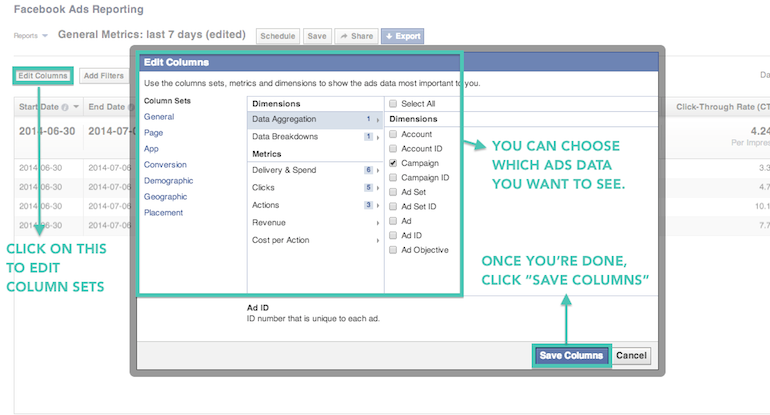Check the Ad Set checkbox
Image resolution: width=770 pixels, height=415 pixels.
point(393,192)
